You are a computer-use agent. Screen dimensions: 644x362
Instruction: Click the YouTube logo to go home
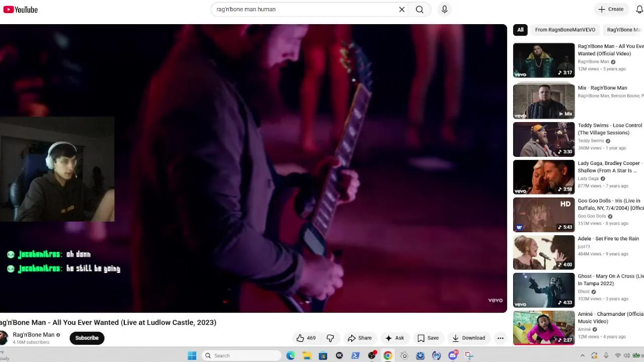point(21,10)
